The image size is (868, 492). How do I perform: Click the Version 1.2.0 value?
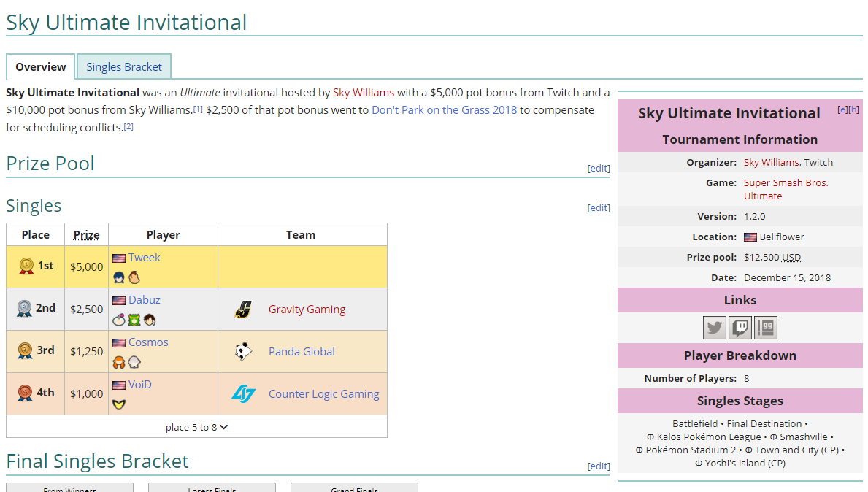coord(755,216)
